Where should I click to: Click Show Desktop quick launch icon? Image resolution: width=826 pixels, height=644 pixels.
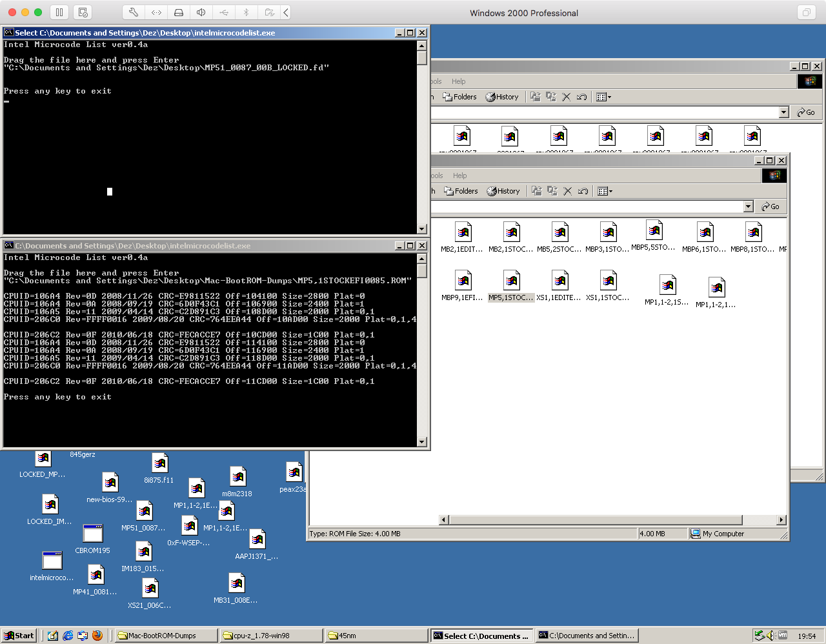pos(53,636)
